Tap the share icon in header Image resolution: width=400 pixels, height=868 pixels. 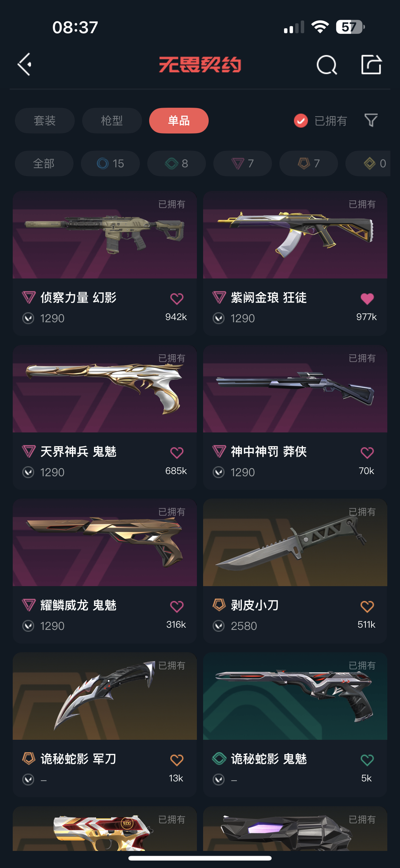371,65
